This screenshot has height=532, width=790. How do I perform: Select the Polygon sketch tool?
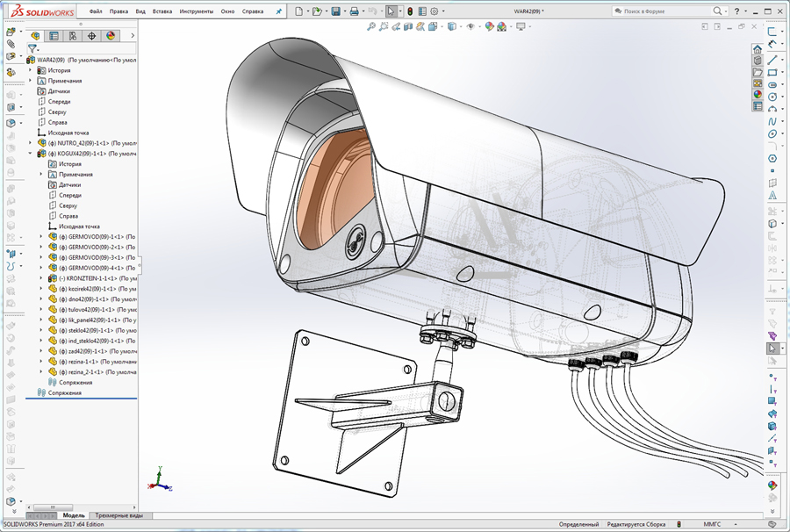tap(772, 158)
